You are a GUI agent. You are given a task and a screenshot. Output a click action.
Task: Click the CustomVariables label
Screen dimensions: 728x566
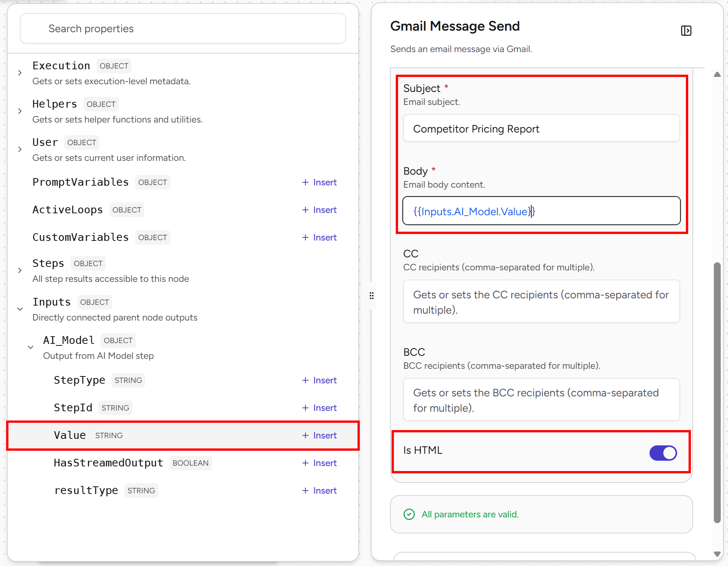tap(80, 237)
